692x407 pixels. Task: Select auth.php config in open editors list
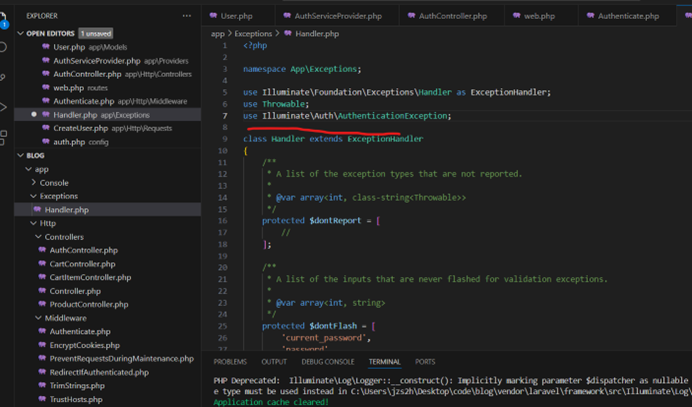pyautogui.click(x=108, y=142)
